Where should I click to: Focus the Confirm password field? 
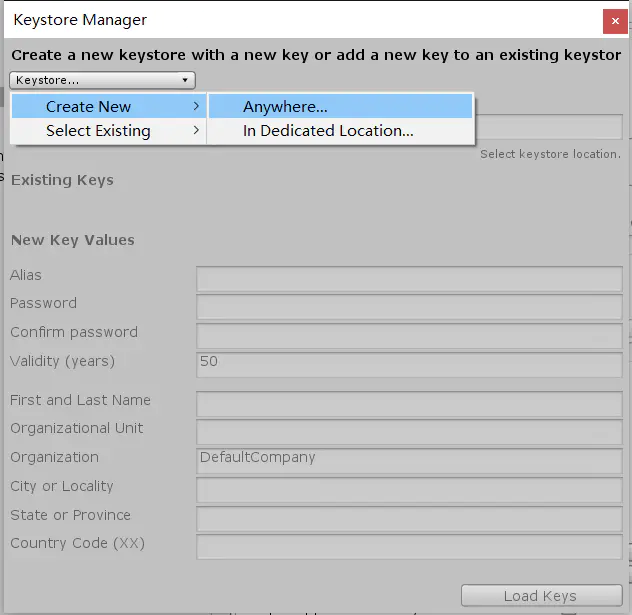pyautogui.click(x=409, y=336)
